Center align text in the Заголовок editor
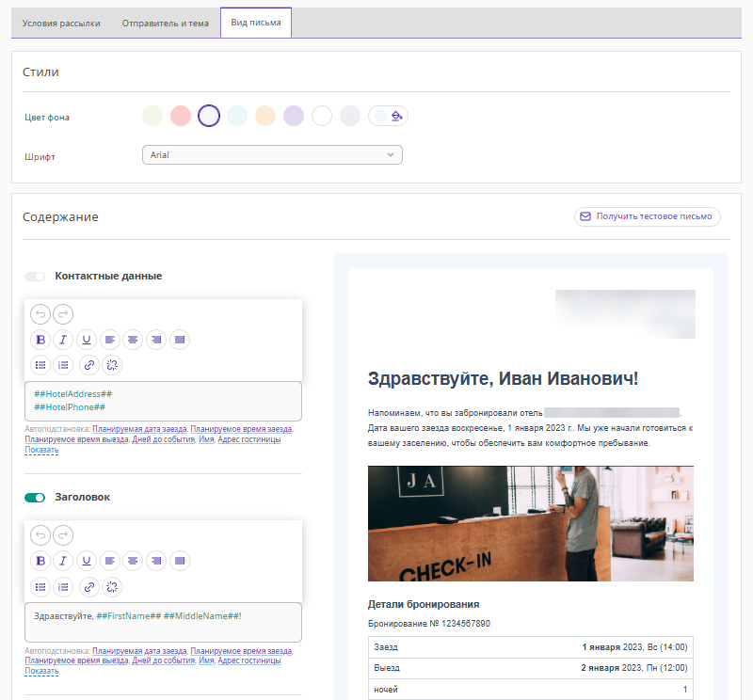This screenshot has width=753, height=700. pyautogui.click(x=133, y=561)
